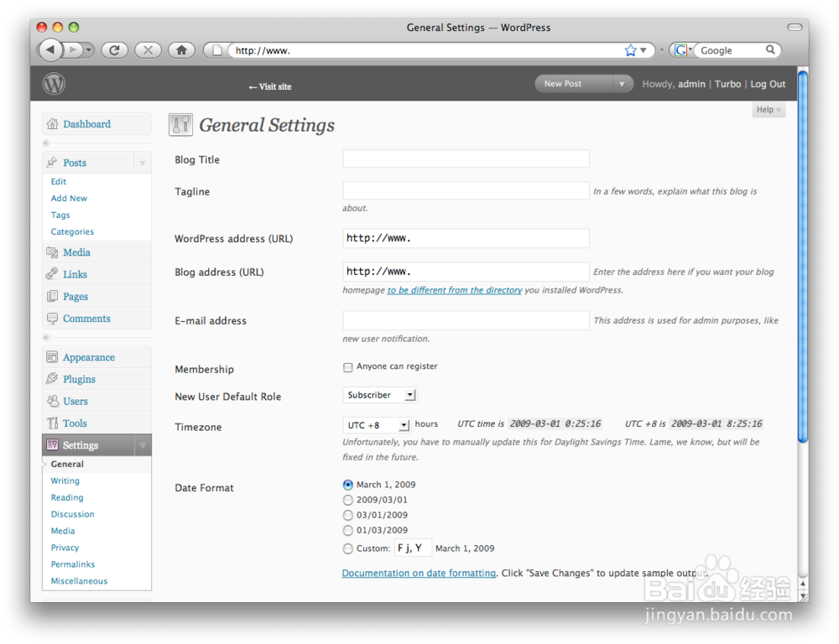Open Miscellaneous settings submenu

[79, 581]
